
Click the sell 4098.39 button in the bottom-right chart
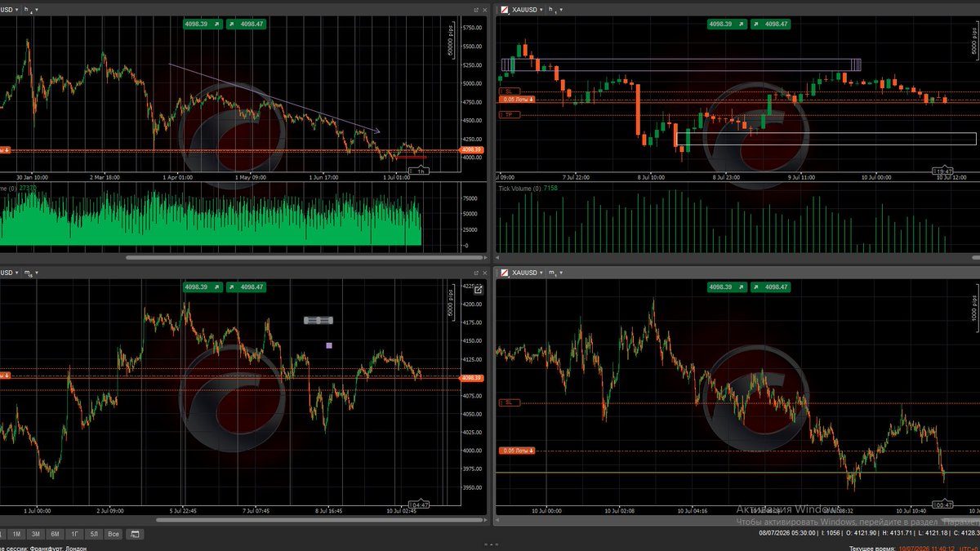[726, 287]
